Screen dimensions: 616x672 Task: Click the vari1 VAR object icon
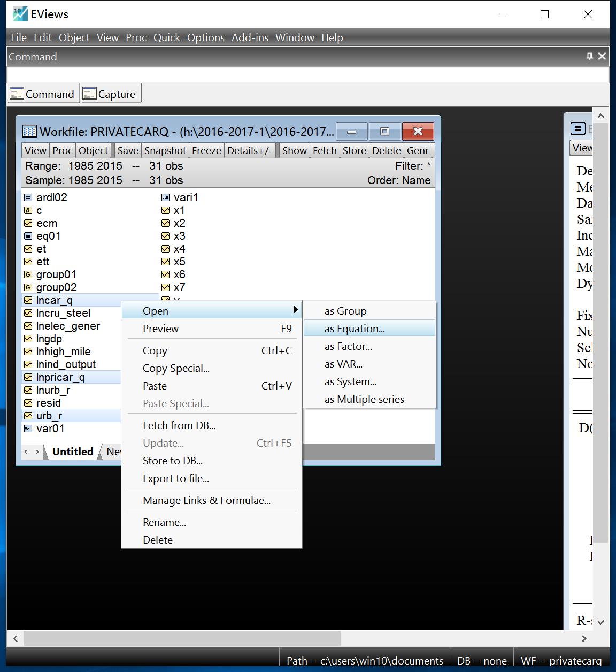pyautogui.click(x=166, y=197)
